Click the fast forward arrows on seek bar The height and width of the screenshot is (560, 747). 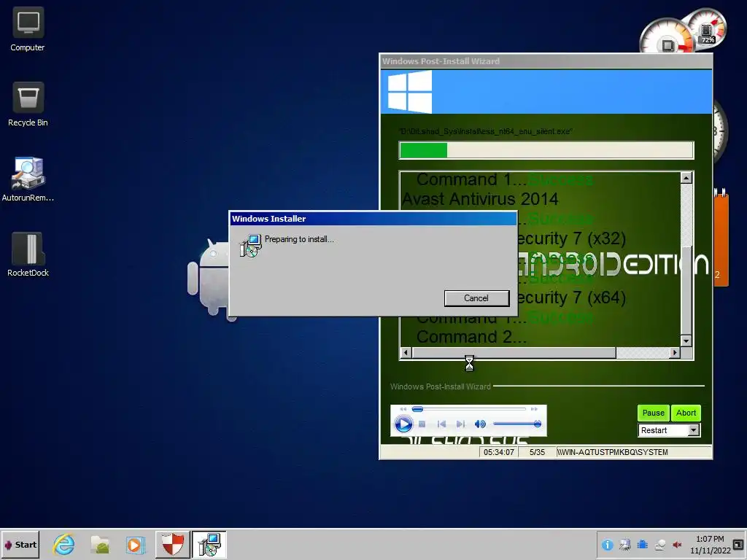click(534, 409)
